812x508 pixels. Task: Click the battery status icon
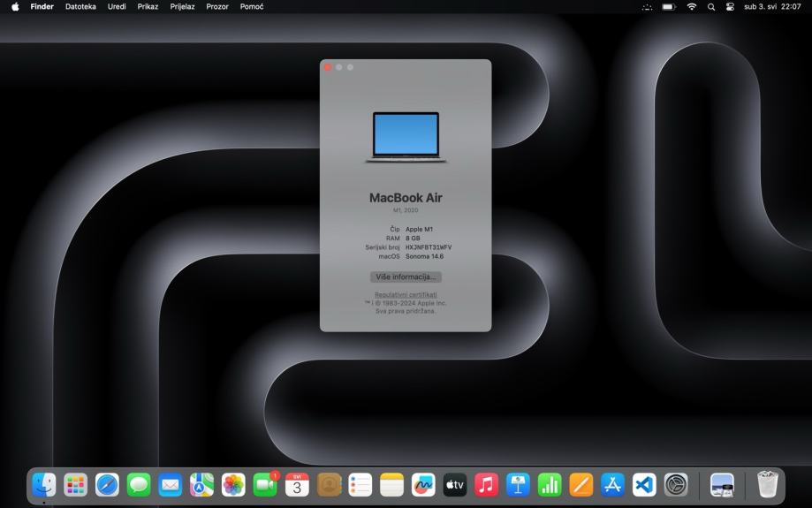(x=669, y=7)
